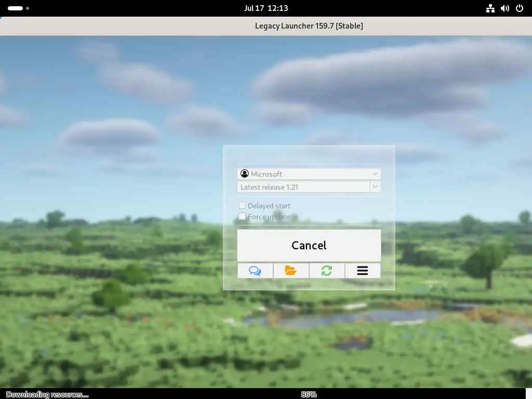
Task: Toggle the Delayed start checkbox
Action: pos(242,205)
